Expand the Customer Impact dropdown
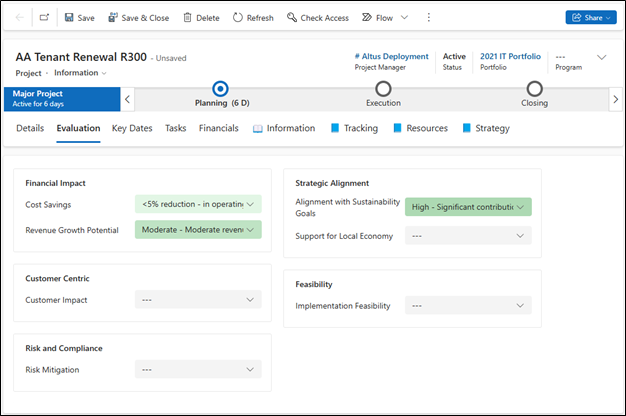 point(198,299)
